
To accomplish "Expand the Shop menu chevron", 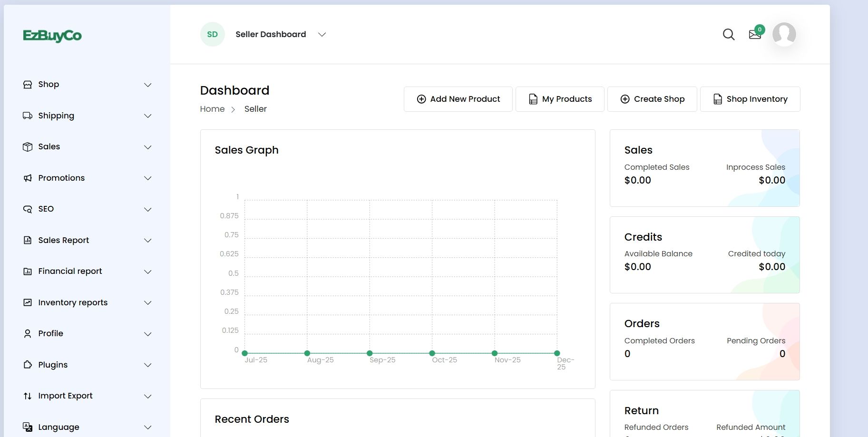I will pyautogui.click(x=148, y=85).
